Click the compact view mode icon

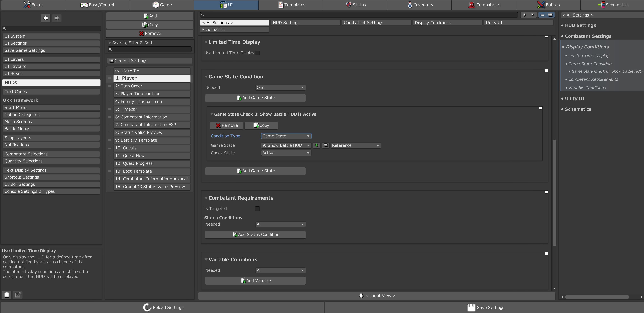542,15
